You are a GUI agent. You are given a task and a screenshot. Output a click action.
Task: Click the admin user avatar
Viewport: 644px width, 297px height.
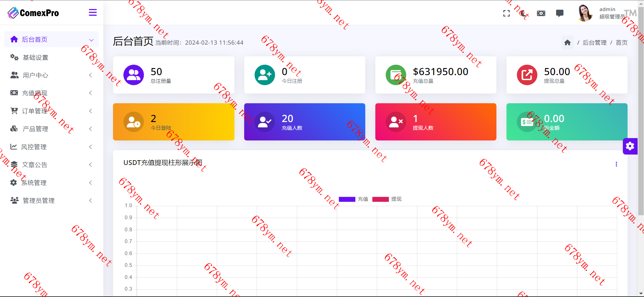pos(585,13)
